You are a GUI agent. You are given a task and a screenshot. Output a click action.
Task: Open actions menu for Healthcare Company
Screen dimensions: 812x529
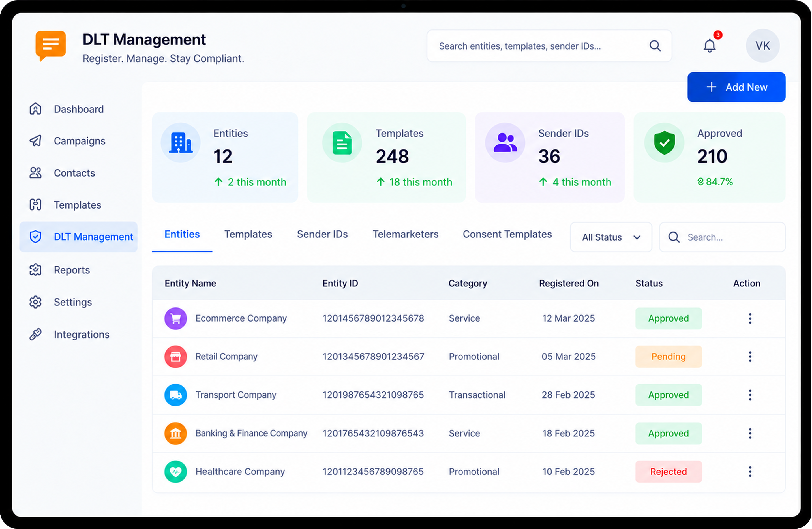coord(750,472)
